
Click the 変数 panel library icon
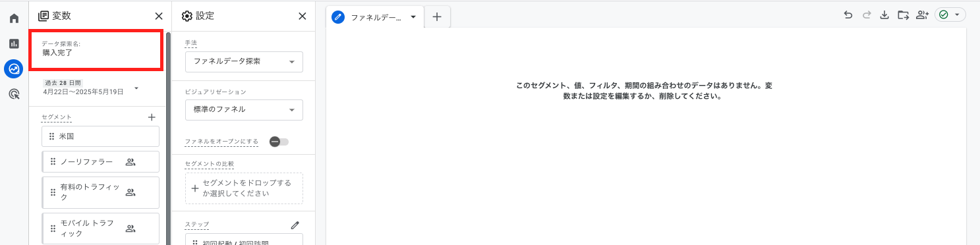tap(43, 16)
